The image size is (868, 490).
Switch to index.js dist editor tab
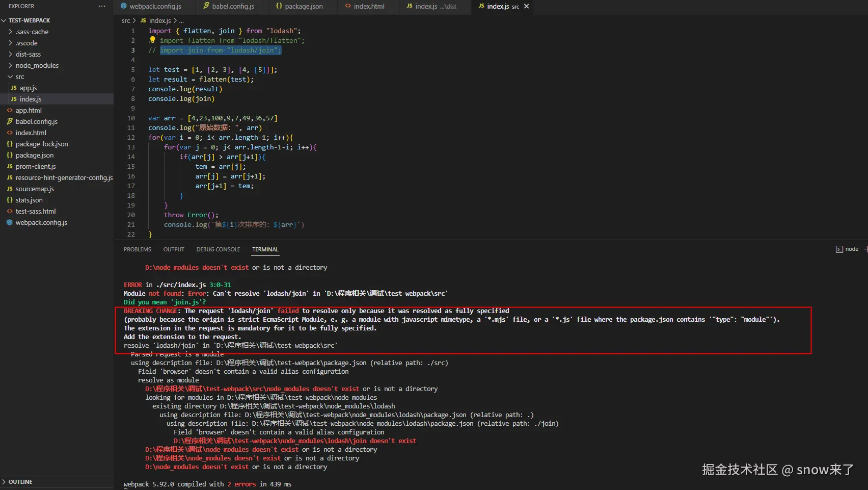click(436, 7)
